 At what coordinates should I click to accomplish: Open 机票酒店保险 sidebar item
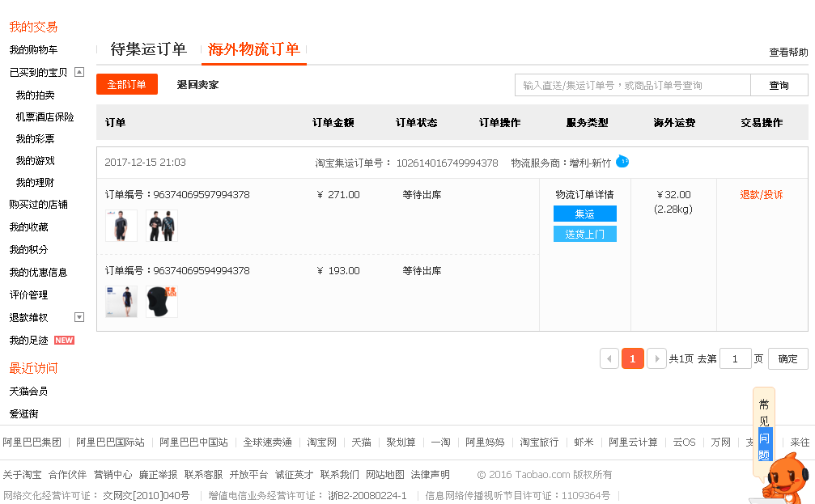45,117
